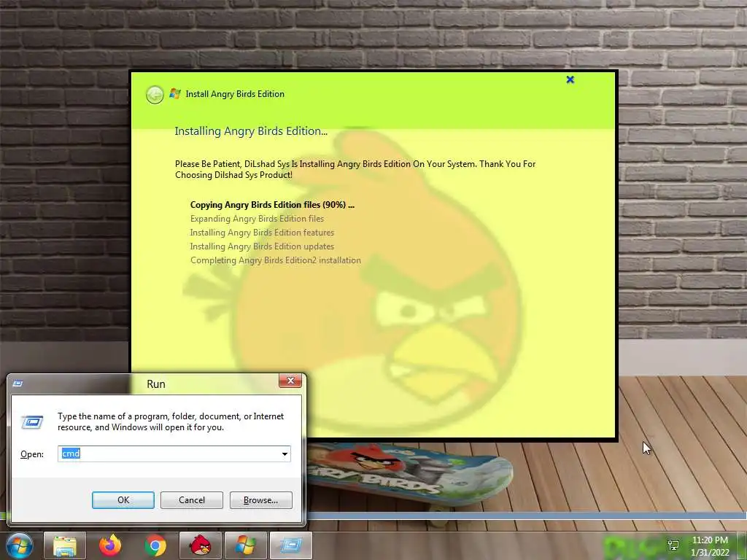Click the Run dialog title bar icon
747x560 pixels.
[x=18, y=384]
